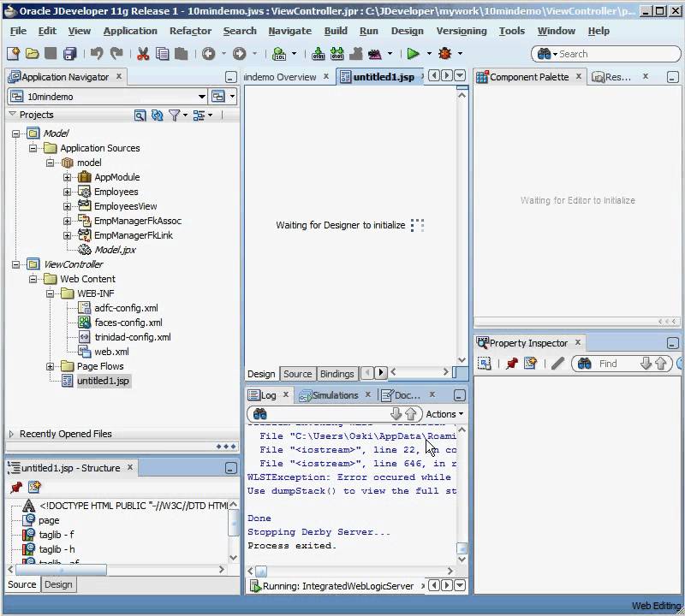Open the Refactor menu
Viewport: 685px width, 616px height.
[x=190, y=31]
